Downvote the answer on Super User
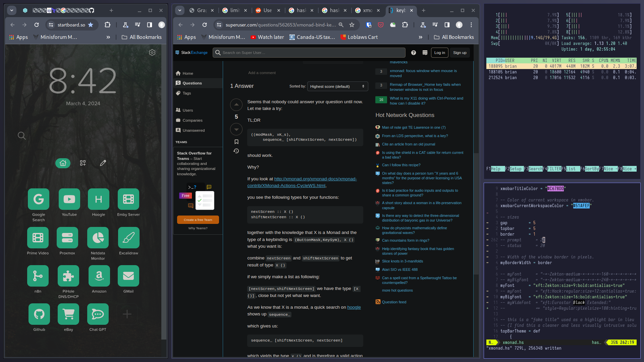This screenshot has width=644, height=362. point(236,129)
